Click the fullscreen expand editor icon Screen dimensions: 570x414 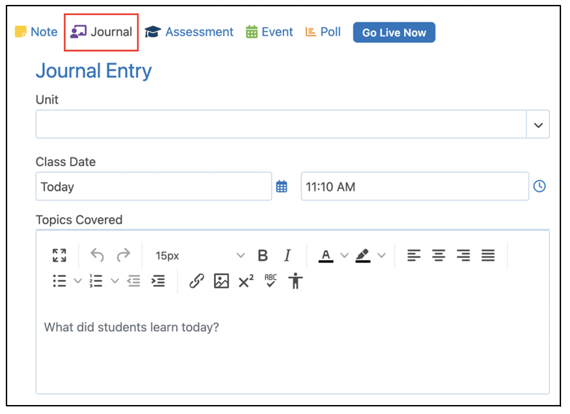point(59,256)
